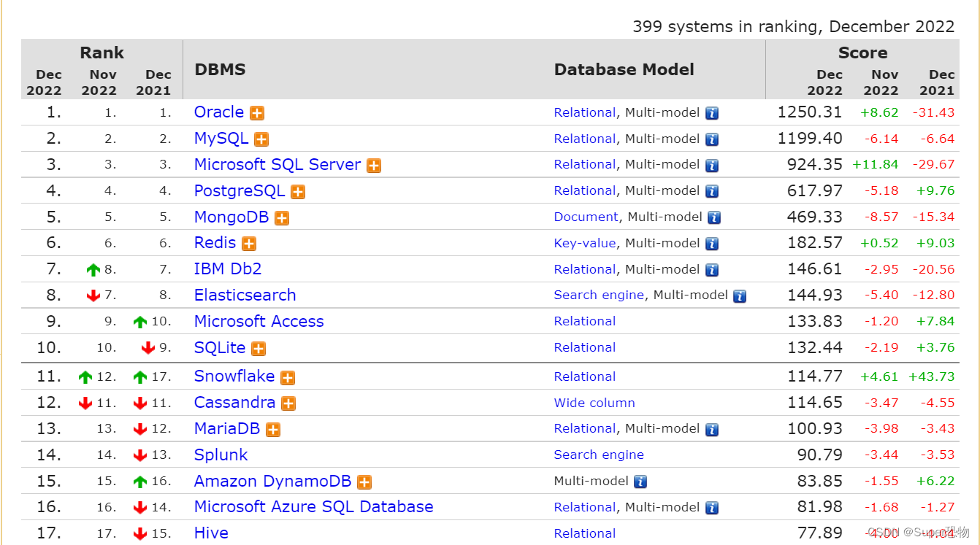Viewport: 980px width, 545px height.
Task: Click the Snowflake yearly change +43.73
Action: point(932,377)
